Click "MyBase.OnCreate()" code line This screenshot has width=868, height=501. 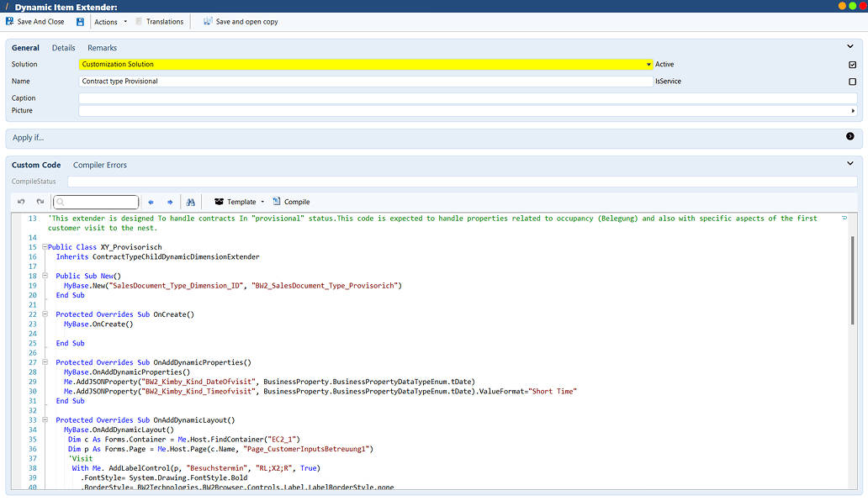(x=98, y=324)
